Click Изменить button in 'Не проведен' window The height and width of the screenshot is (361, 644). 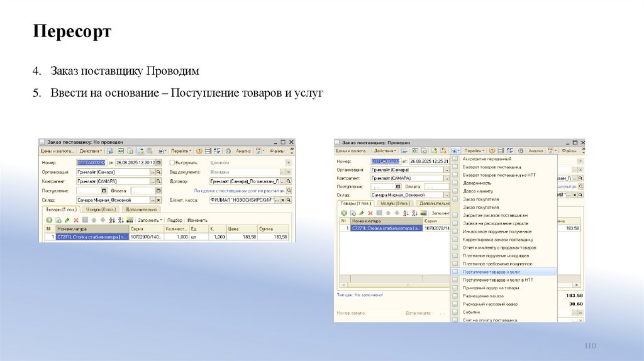pyautogui.click(x=197, y=220)
